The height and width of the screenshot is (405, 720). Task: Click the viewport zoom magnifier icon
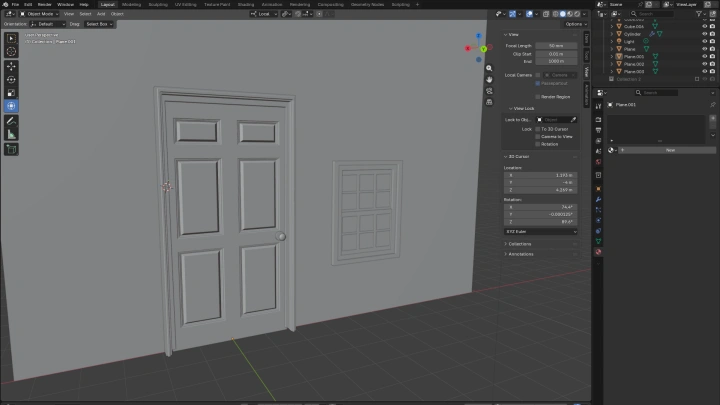pyautogui.click(x=489, y=68)
